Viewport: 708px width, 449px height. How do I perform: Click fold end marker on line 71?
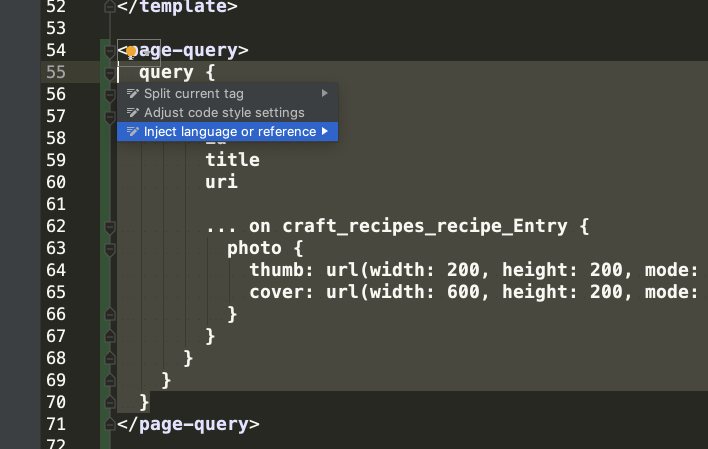(109, 424)
